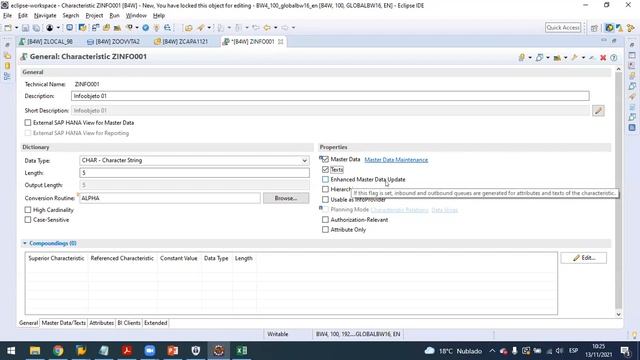640x360 pixels.
Task: Open File Explorer from the taskbar
Action: coord(35,351)
